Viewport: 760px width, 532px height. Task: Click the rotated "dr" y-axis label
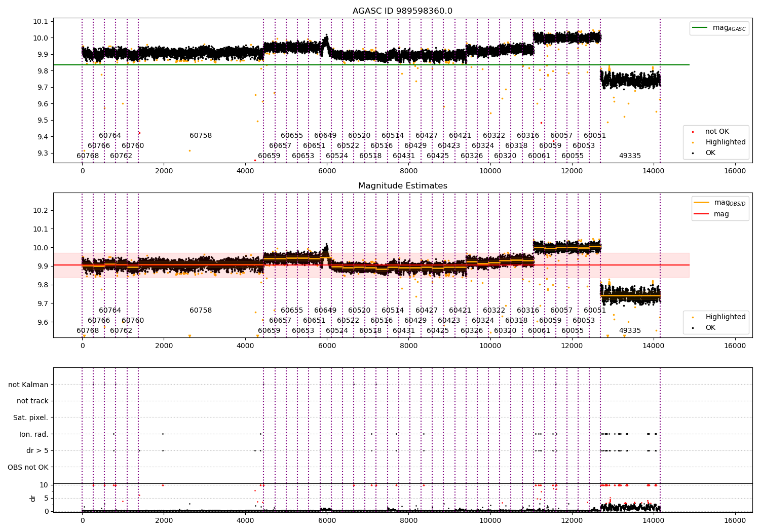[x=33, y=498]
